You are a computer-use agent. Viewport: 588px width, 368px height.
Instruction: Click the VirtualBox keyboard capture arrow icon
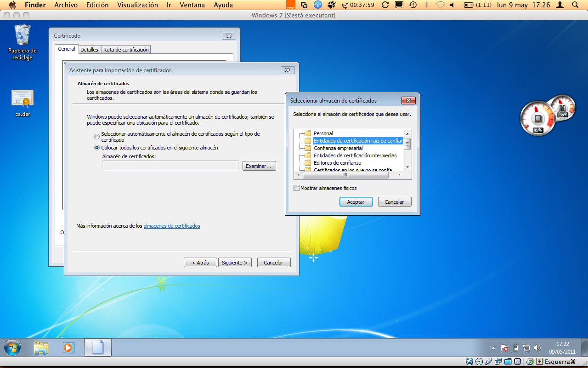point(540,362)
